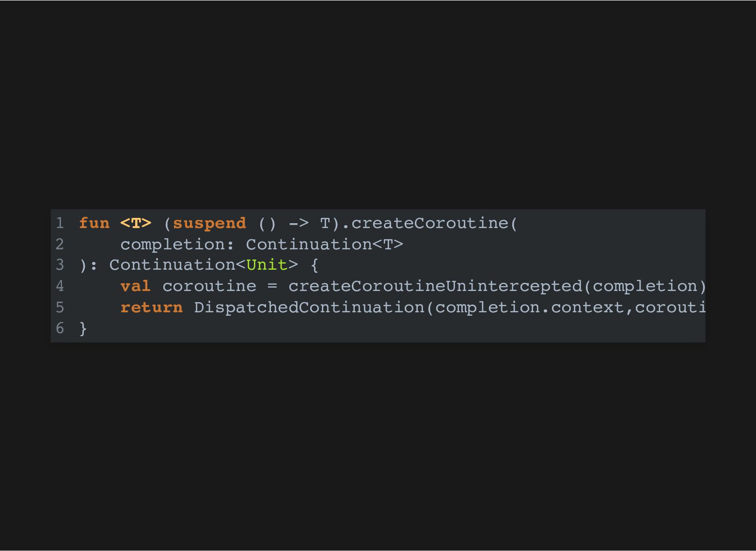Screen dimensions: 756x551
Task: Click the 'return' keyword
Action: coord(152,307)
